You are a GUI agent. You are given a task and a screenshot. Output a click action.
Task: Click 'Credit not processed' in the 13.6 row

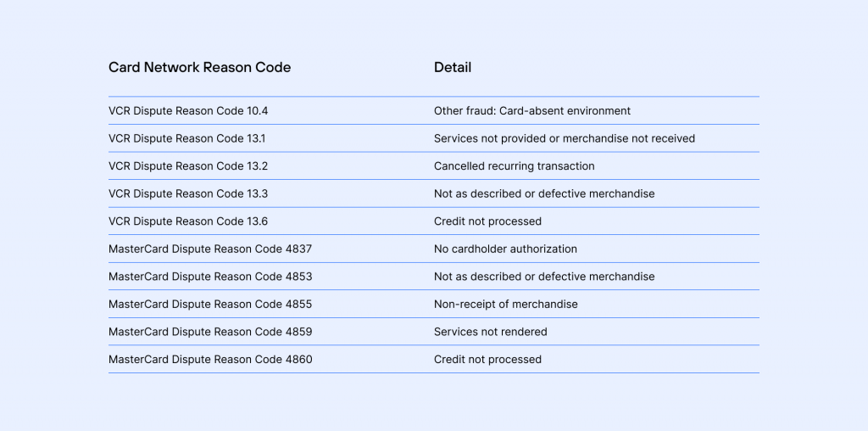487,221
